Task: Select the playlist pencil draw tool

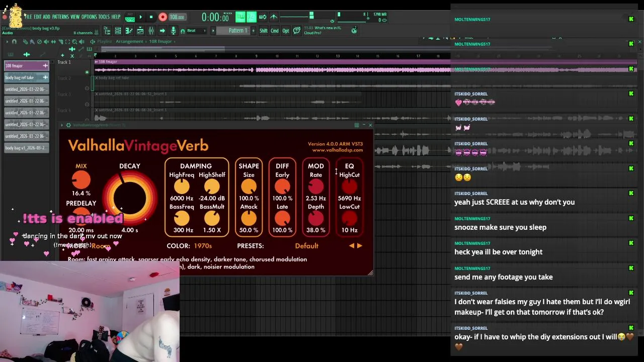Action: point(26,42)
